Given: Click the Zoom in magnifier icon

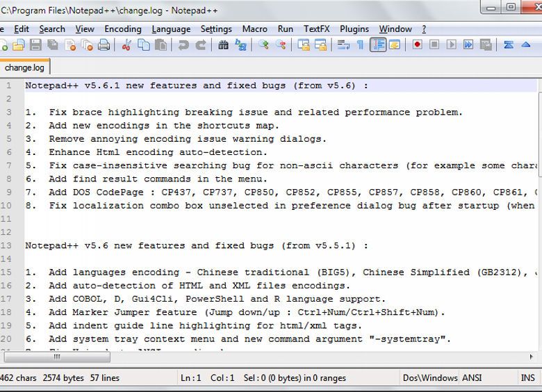Looking at the screenshot, I should pos(263,45).
